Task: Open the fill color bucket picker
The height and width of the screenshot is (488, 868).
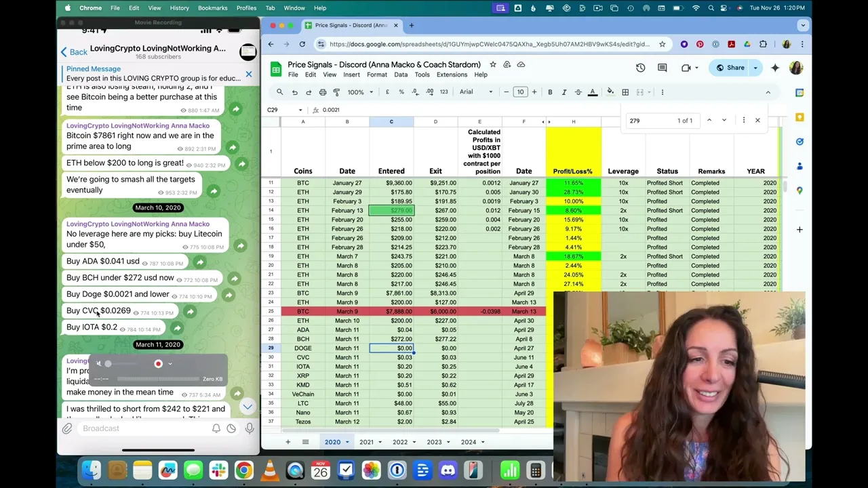Action: 610,92
